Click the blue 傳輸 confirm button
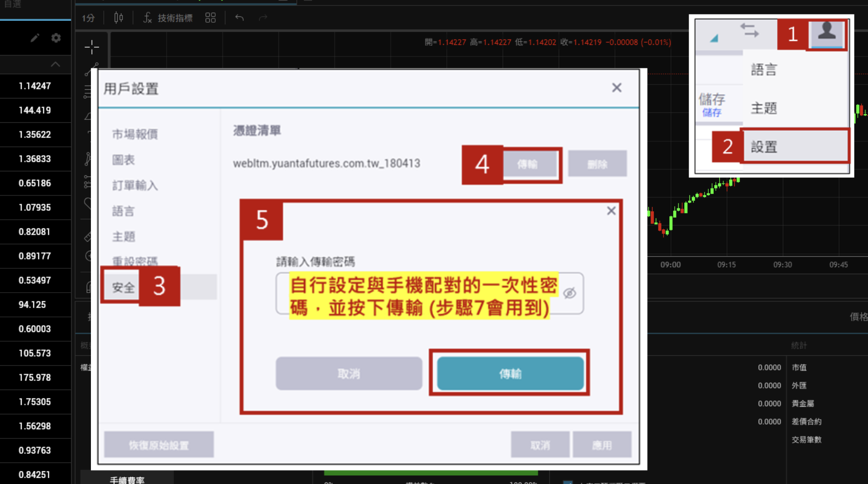The width and height of the screenshot is (868, 484). coord(510,373)
